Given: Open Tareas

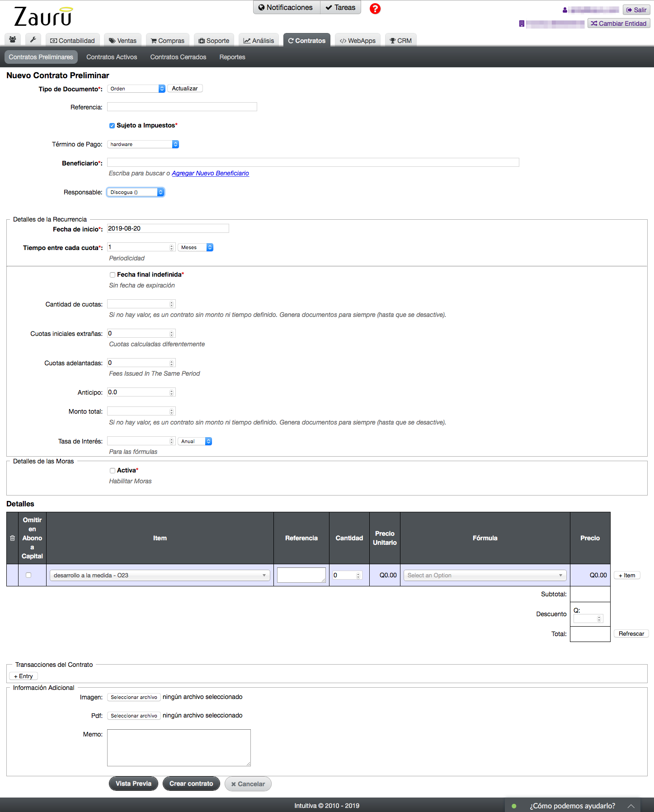Looking at the screenshot, I should coord(341,7).
